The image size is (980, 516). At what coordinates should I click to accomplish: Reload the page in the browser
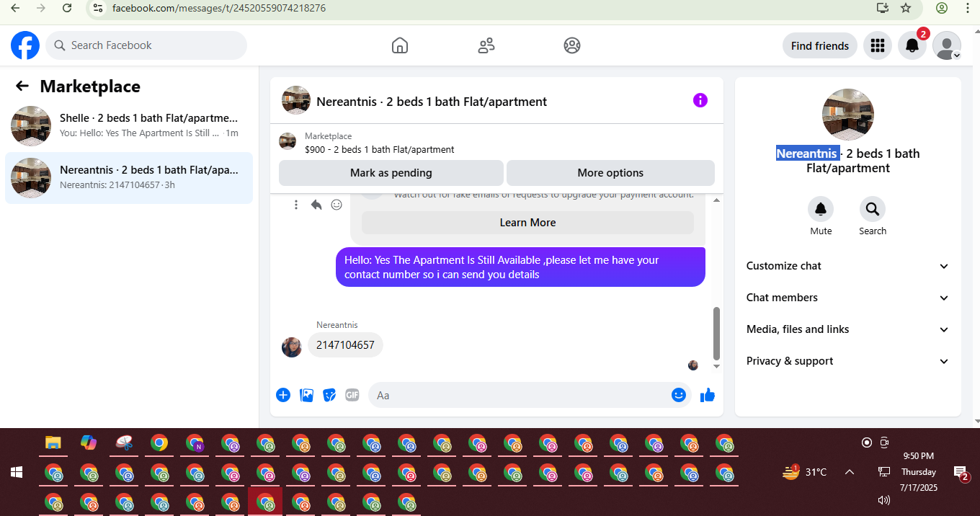click(x=66, y=8)
